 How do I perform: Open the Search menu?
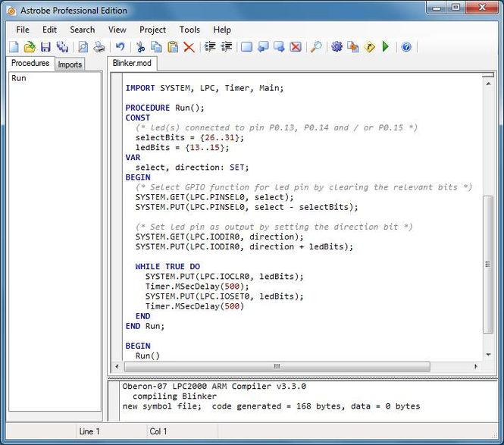pos(83,30)
